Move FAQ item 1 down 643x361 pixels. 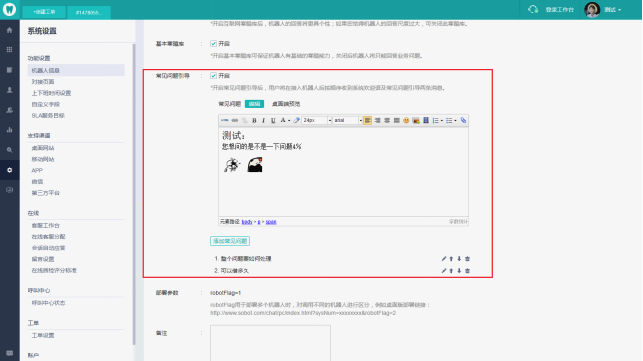tap(459, 259)
